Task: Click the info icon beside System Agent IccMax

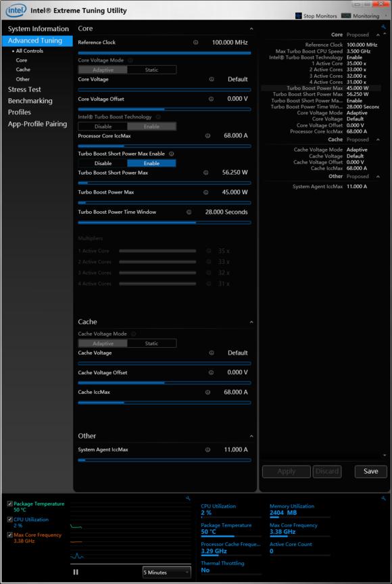Action: [207, 450]
